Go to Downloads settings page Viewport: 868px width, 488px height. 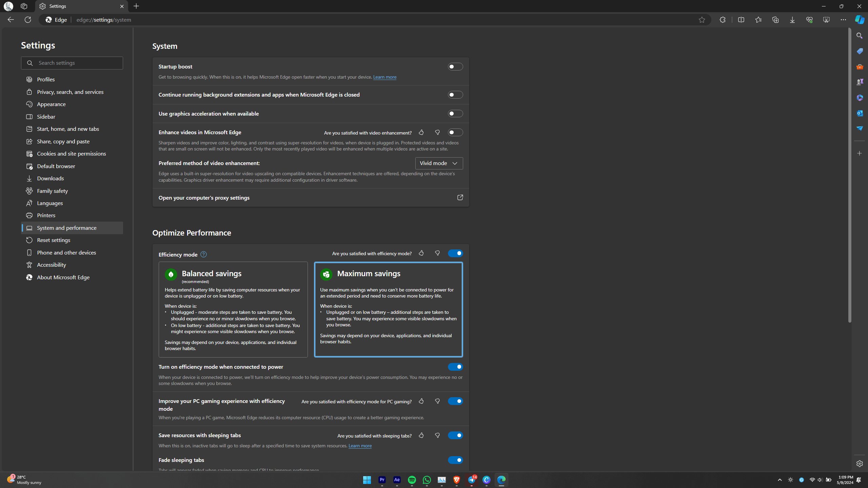pos(50,178)
